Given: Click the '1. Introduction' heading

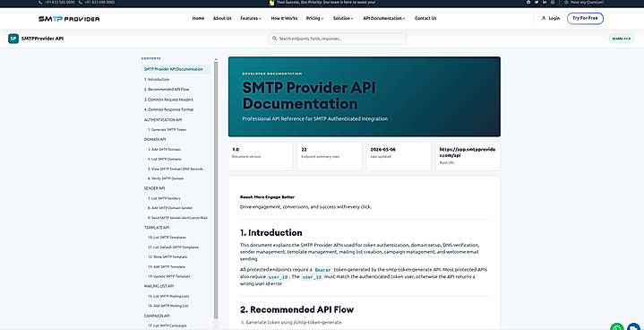Looking at the screenshot, I should pos(271,233).
